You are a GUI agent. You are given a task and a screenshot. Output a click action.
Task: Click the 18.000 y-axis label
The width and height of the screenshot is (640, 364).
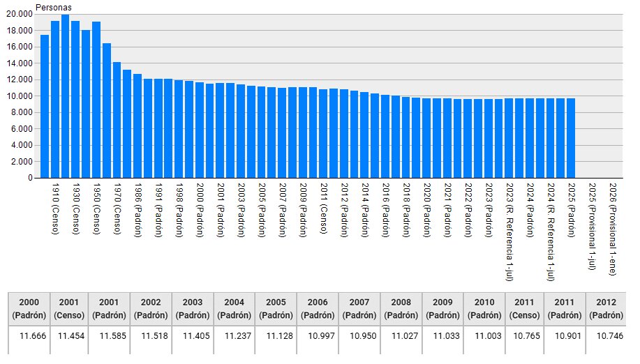(20, 31)
